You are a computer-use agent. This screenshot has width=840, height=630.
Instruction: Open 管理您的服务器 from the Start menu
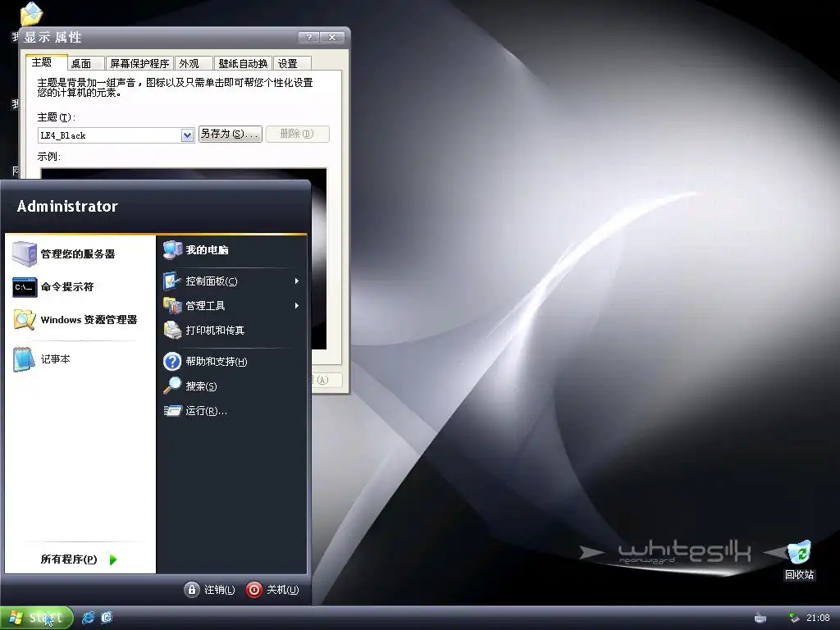[x=80, y=254]
